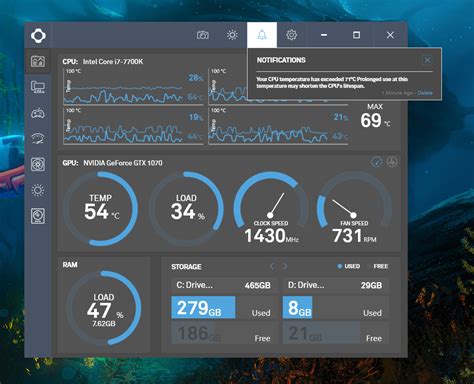
Task: Select the D: Drive 29GB header
Action: tap(335, 285)
